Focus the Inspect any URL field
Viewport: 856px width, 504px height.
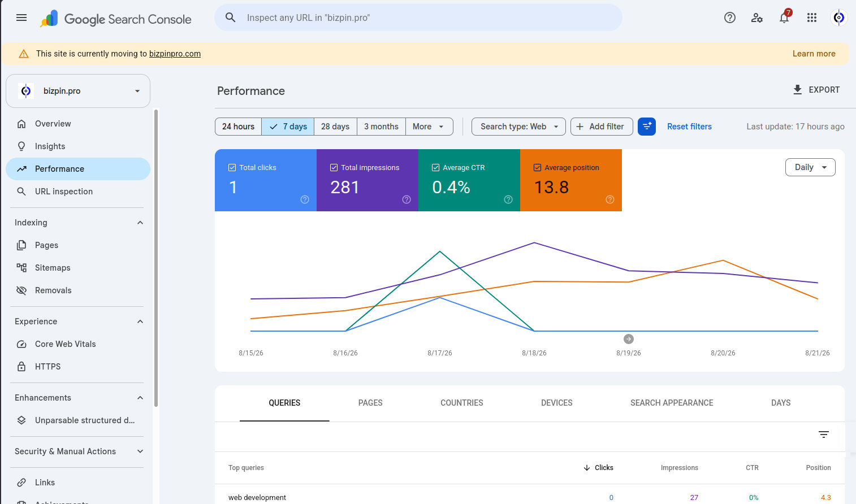[x=418, y=18]
